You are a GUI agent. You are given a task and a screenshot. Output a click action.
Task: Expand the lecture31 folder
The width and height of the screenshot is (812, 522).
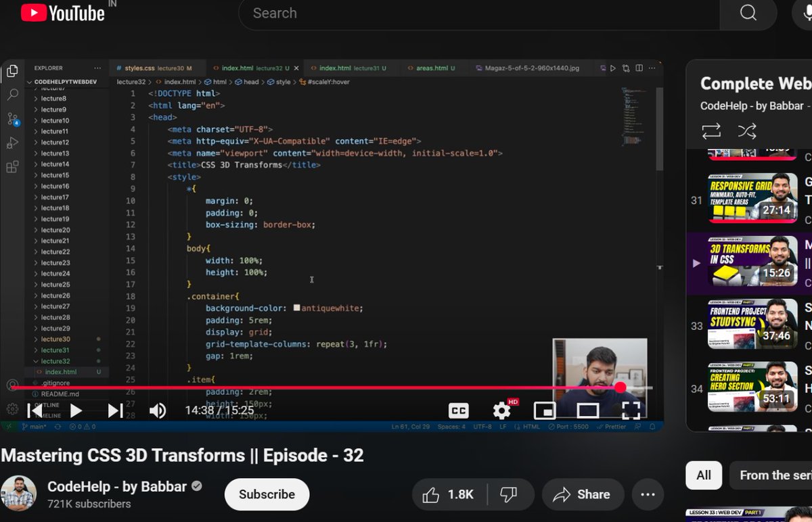55,350
